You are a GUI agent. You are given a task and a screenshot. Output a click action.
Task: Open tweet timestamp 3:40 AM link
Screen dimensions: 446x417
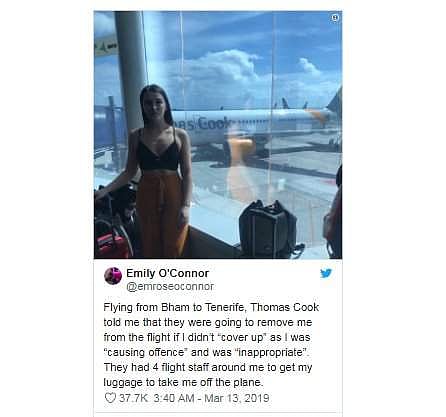pos(174,398)
